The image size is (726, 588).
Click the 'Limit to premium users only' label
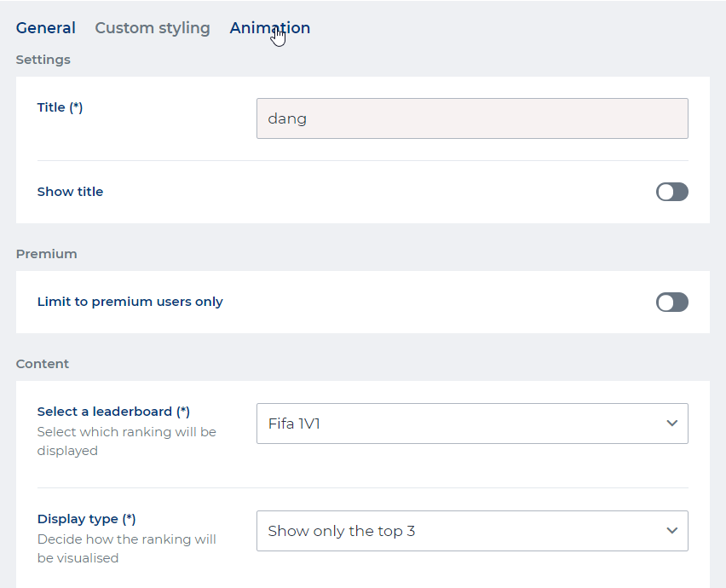tap(130, 302)
